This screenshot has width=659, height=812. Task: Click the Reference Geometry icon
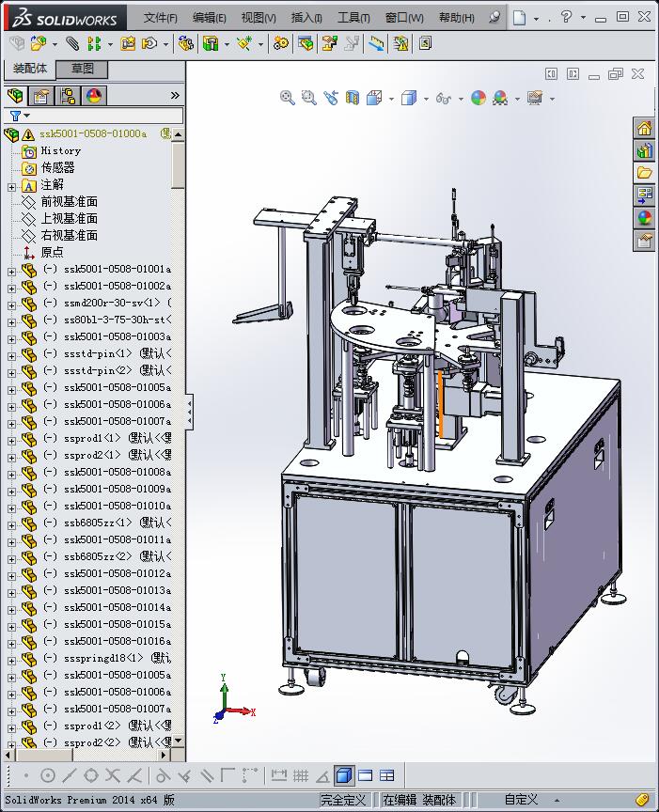pos(244,43)
